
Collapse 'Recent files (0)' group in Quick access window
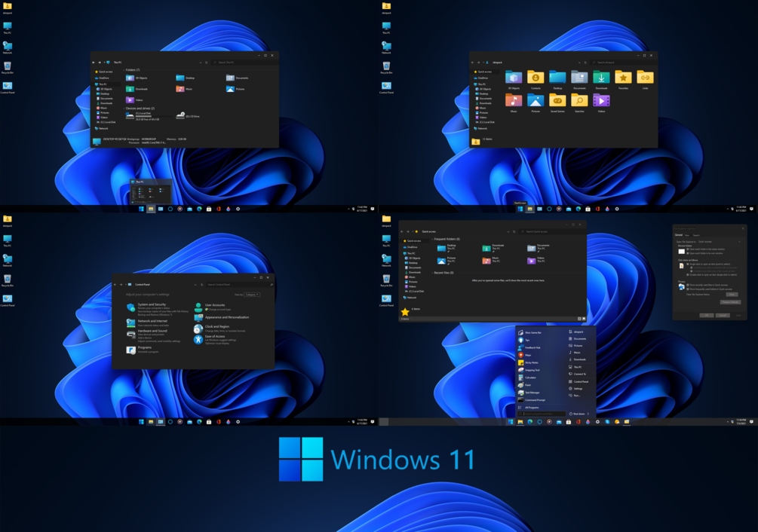(x=432, y=273)
